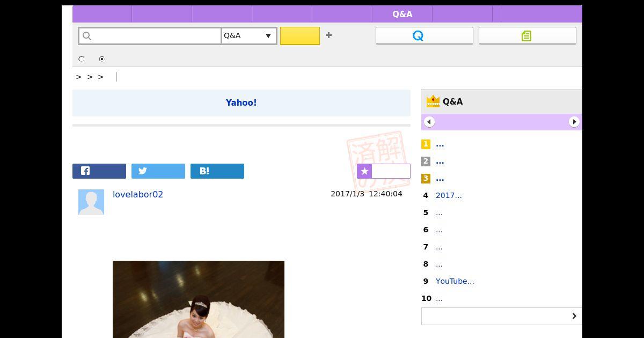This screenshot has width=644, height=338.
Task: Expand the ranking footer chevron box
Action: 502,316
